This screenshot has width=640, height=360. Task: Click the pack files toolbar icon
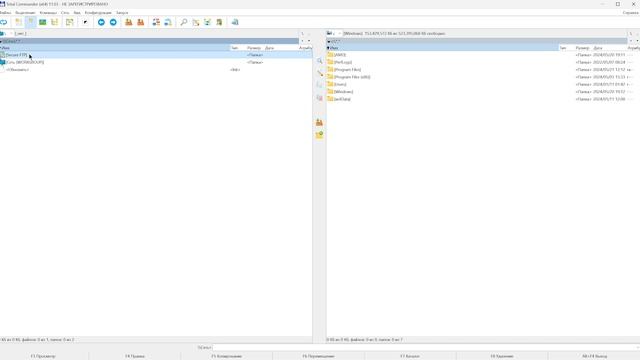coord(129,22)
